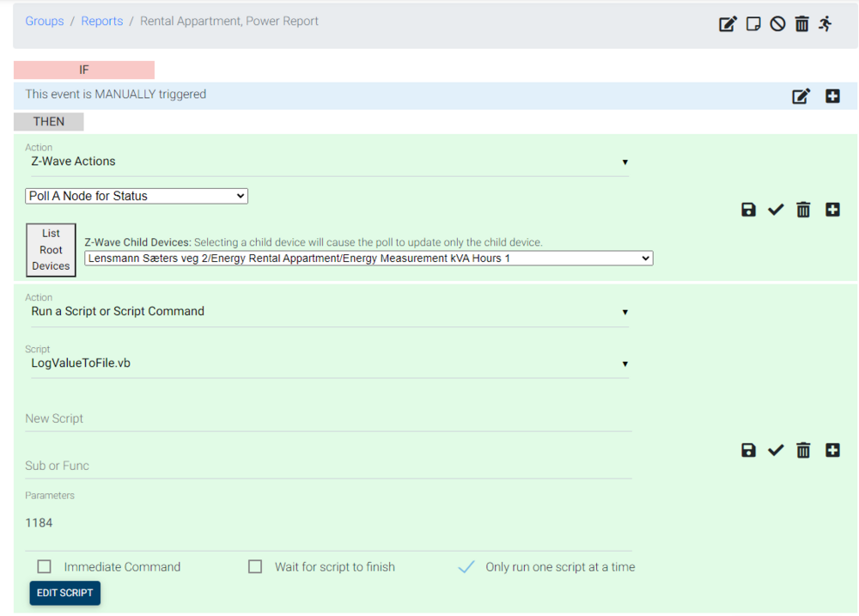Add action after the script action
The height and width of the screenshot is (616, 859).
tap(832, 450)
